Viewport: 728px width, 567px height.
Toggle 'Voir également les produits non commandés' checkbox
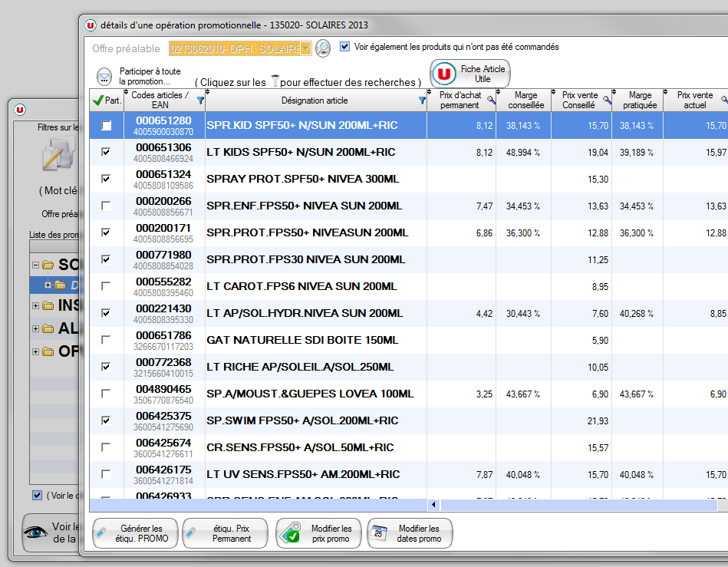(x=344, y=47)
